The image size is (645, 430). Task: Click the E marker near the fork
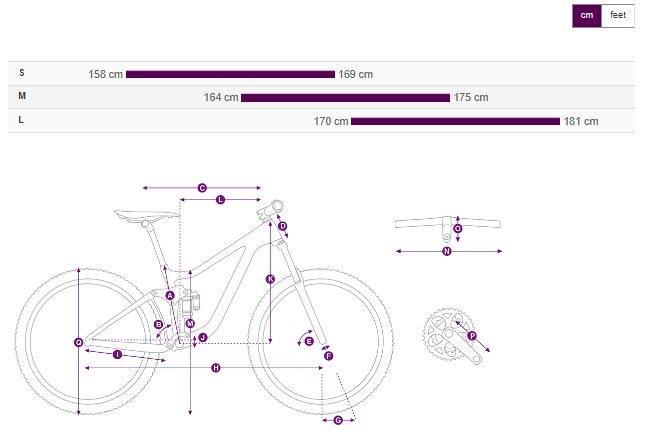coord(309,341)
